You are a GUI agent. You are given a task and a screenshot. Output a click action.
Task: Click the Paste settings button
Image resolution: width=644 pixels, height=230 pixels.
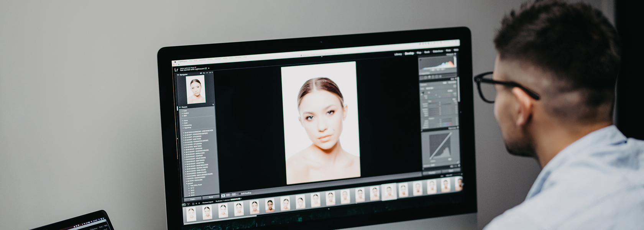[x=211, y=197]
